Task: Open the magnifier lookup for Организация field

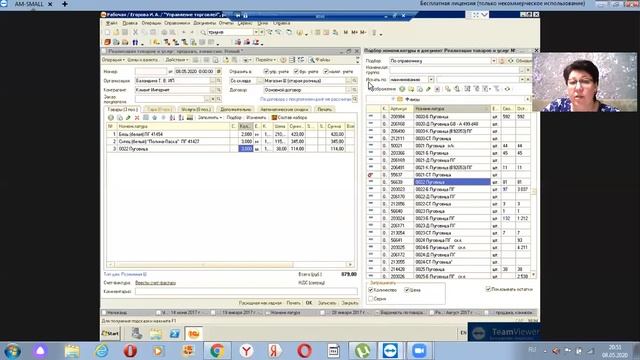Action: 219,81
